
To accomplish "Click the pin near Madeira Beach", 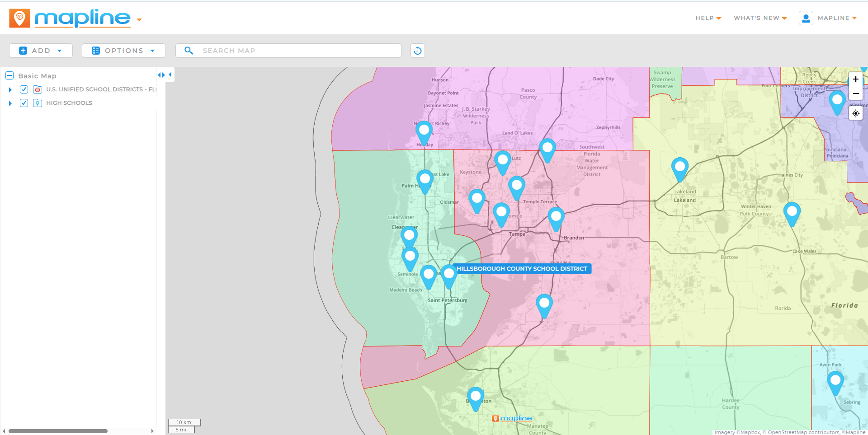I will [x=429, y=277].
